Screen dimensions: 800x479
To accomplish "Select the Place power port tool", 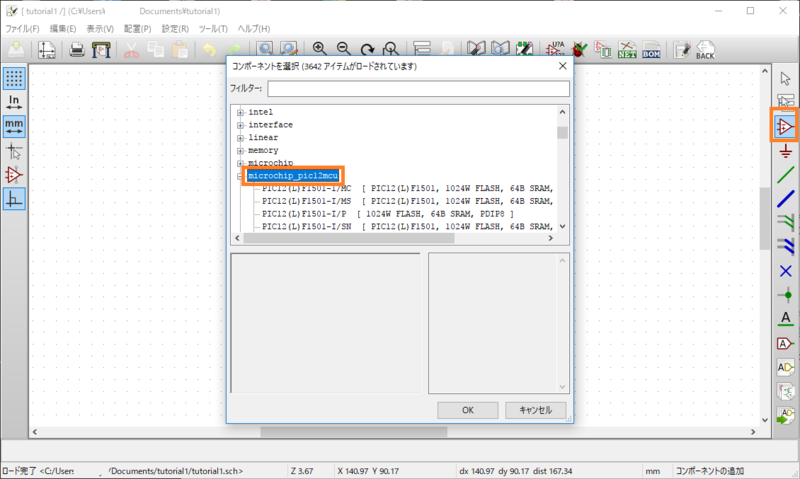I will coord(785,151).
